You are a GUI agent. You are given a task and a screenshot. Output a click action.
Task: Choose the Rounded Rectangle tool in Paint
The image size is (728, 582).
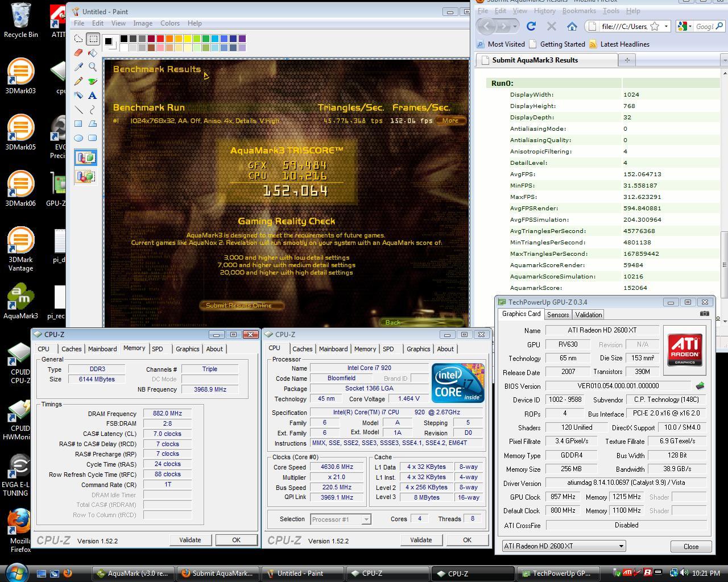[93, 138]
